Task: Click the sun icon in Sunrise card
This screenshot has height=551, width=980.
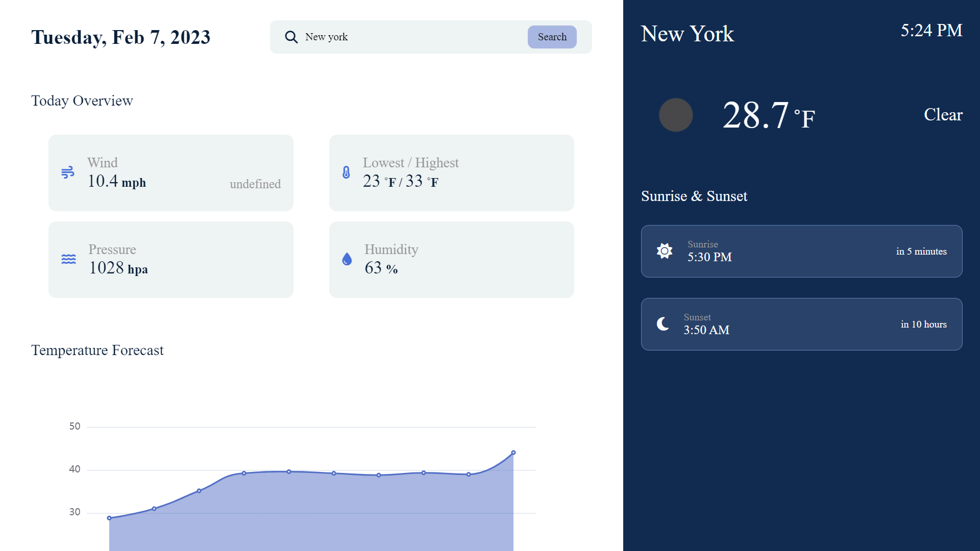Action: point(665,251)
